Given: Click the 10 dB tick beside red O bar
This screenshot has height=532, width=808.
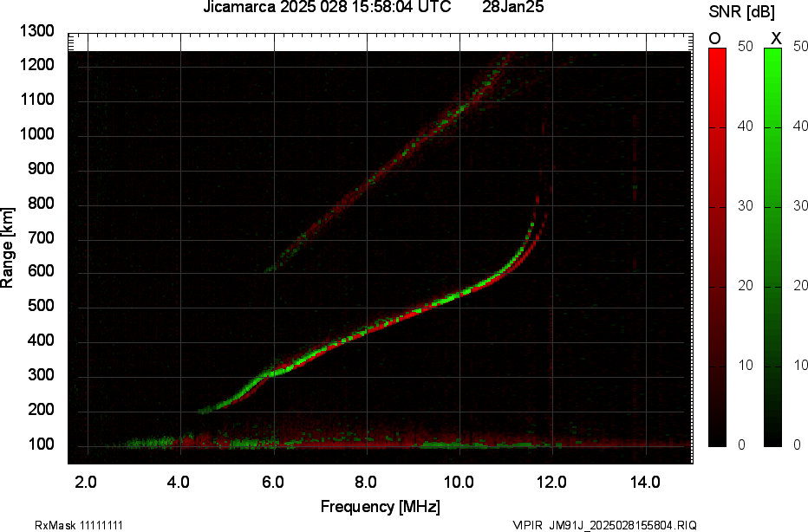Looking at the screenshot, I should tap(745, 366).
